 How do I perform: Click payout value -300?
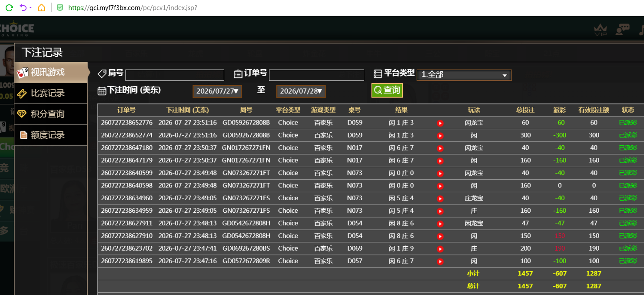(x=560, y=135)
